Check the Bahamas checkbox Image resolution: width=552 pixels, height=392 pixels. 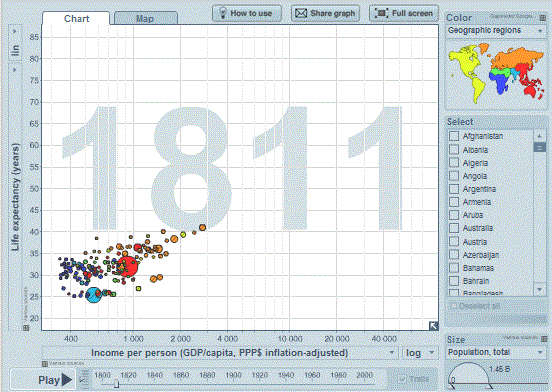click(x=454, y=268)
